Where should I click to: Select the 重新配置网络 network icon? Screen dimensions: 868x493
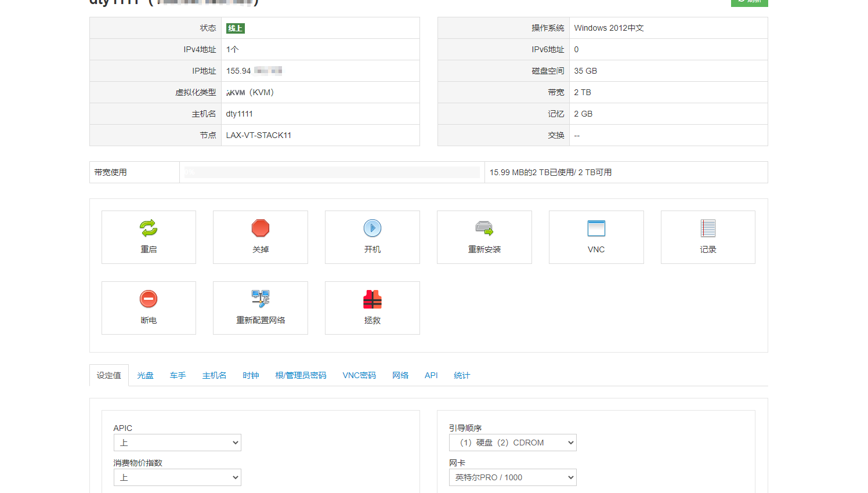click(261, 299)
